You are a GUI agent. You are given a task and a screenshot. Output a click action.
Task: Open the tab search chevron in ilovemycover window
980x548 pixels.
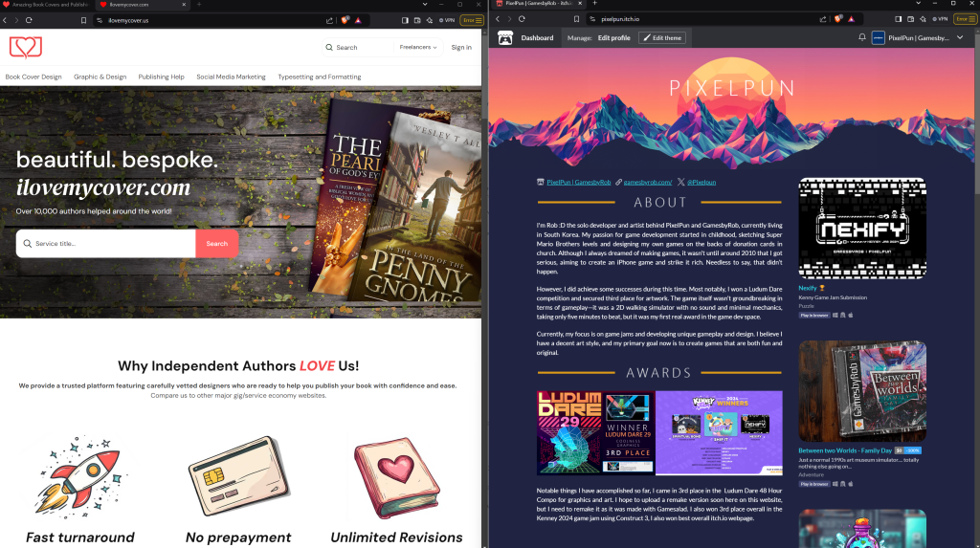(x=425, y=5)
